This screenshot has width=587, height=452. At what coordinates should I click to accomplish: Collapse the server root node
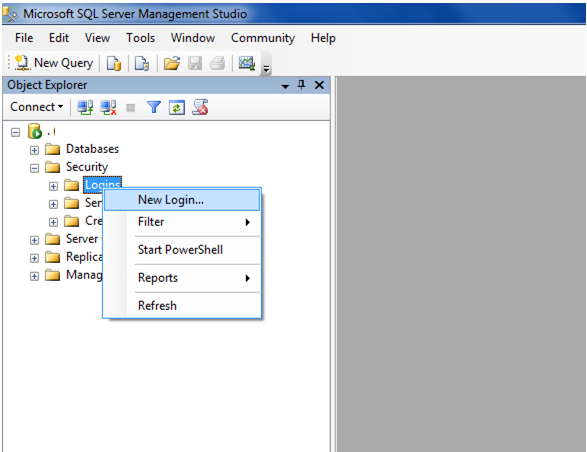[x=15, y=132]
